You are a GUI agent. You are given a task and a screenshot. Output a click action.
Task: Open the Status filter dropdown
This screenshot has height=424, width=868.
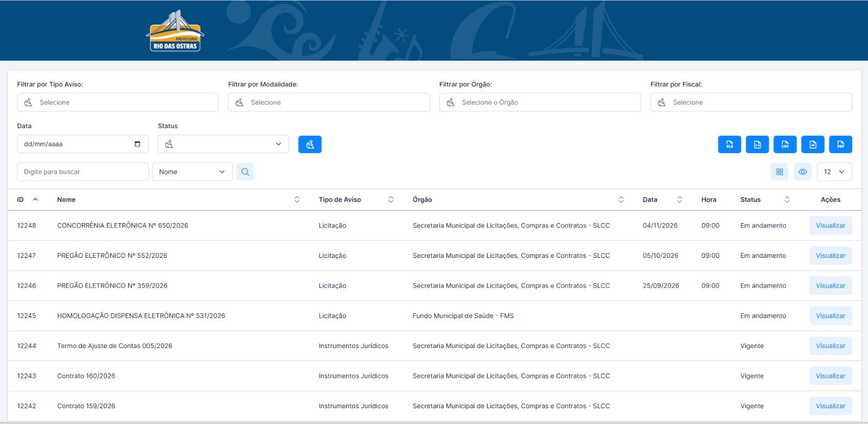pos(224,144)
